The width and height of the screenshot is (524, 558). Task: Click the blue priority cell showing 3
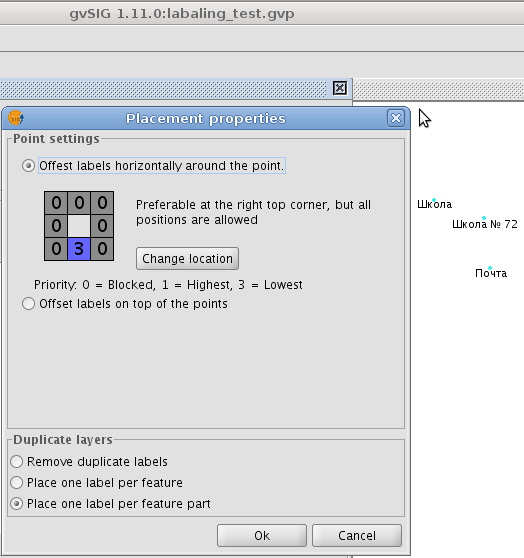point(79,249)
